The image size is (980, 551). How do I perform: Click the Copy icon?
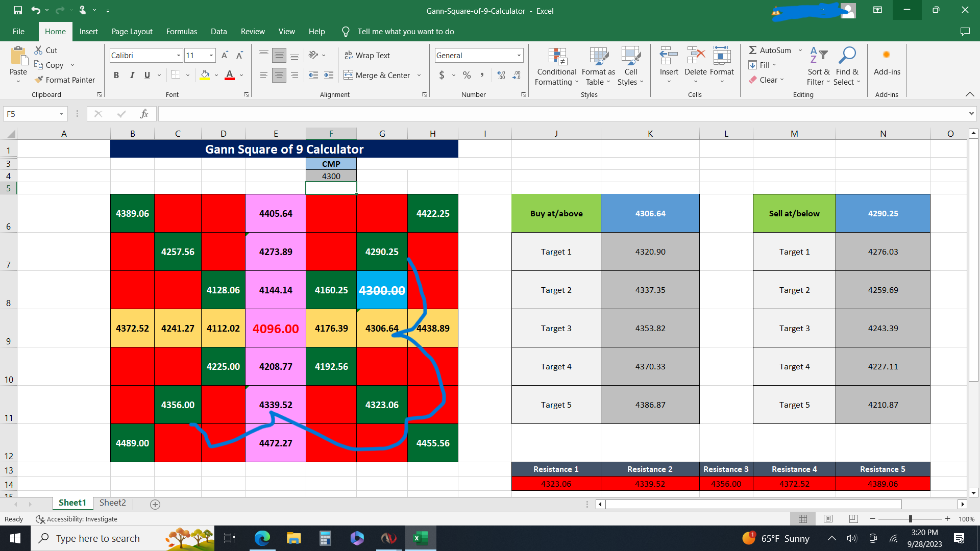pos(38,65)
